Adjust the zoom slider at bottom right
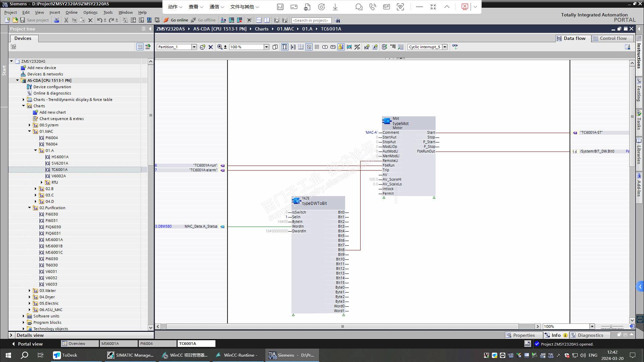Viewport: 644px width, 362px height. [611, 326]
